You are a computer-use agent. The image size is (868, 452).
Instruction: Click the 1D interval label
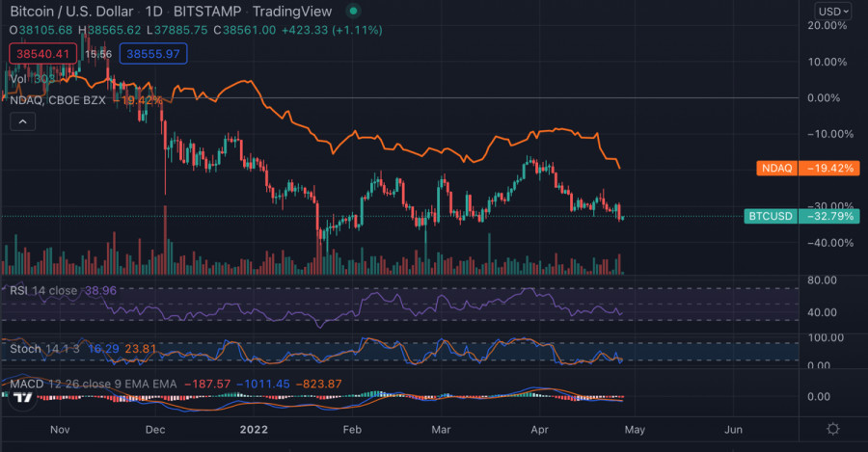[154, 11]
